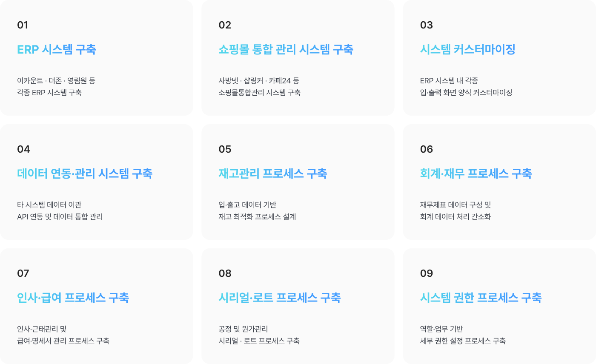The image size is (596, 364).
Task: Click the "데이터 연동·관리 시스템 구축" title
Action: [x=85, y=173]
